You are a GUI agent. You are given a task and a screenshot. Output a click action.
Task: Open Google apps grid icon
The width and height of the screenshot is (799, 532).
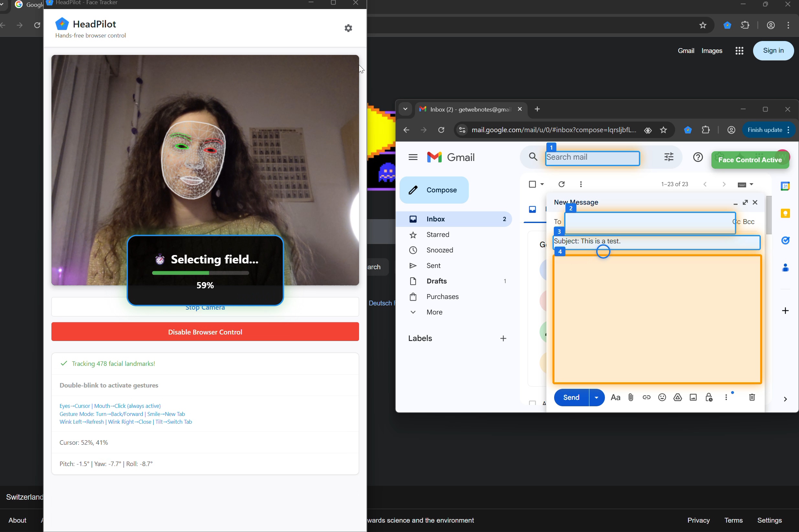pyautogui.click(x=739, y=51)
